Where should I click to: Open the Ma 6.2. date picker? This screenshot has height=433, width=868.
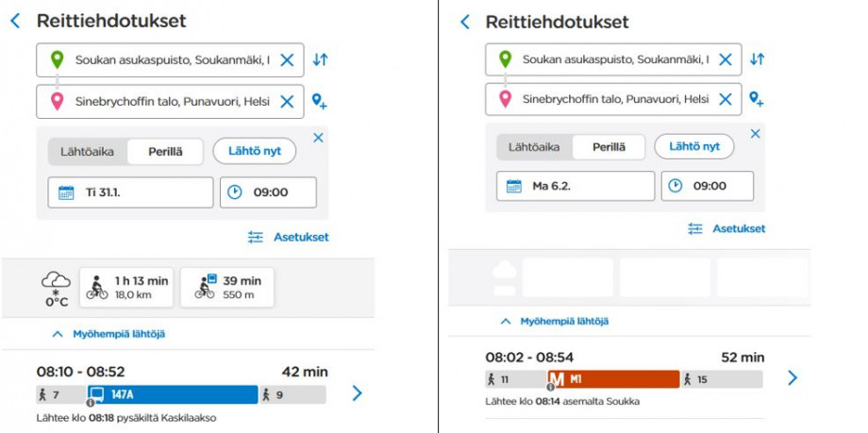click(576, 186)
